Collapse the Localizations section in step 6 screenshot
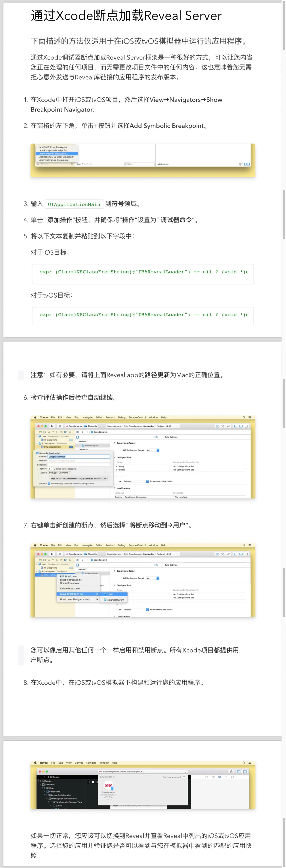This screenshot has width=286, height=868. pos(115,488)
